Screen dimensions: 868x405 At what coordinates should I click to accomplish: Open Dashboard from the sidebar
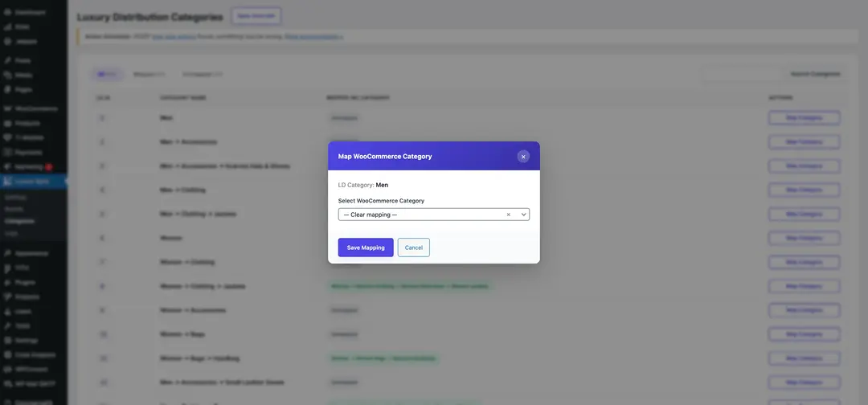tap(30, 12)
